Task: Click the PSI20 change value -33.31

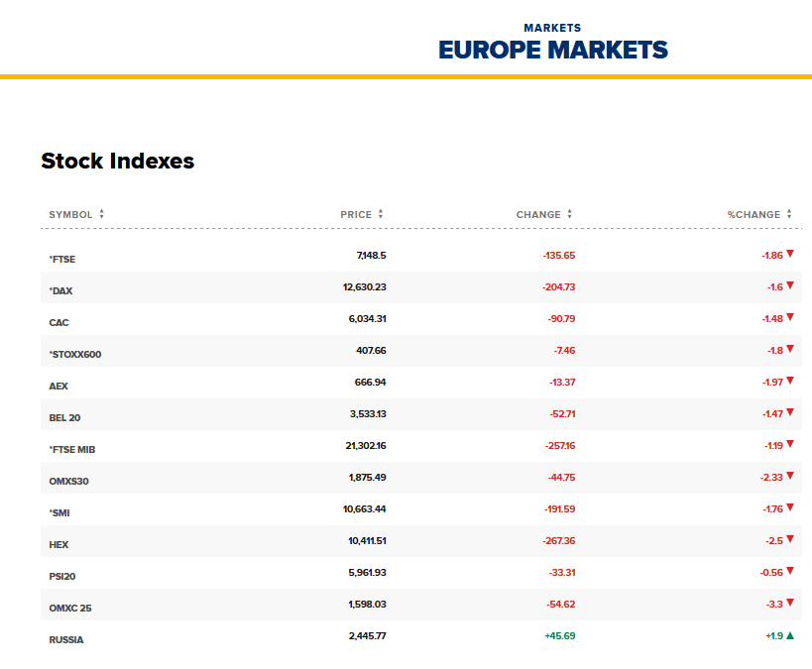Action: click(562, 572)
